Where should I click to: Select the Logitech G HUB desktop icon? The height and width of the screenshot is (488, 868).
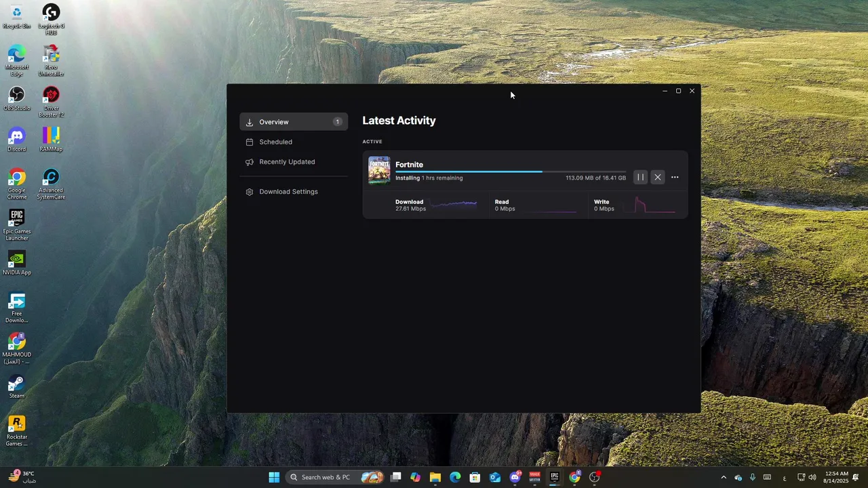(51, 20)
